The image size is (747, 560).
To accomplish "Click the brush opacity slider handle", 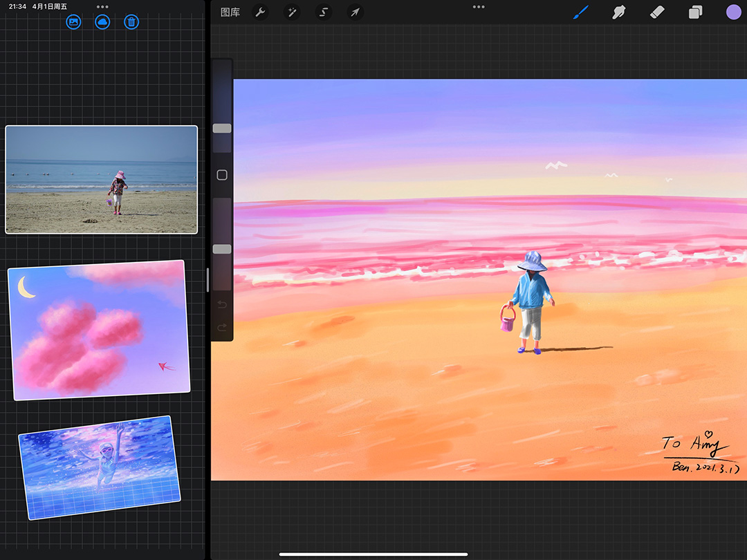I will click(x=222, y=249).
